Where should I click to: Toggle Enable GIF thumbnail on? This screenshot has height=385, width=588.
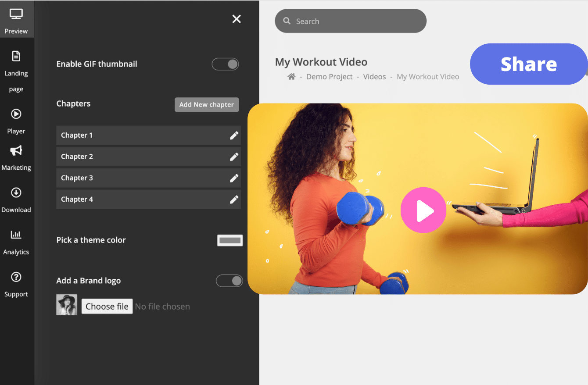pyautogui.click(x=225, y=64)
